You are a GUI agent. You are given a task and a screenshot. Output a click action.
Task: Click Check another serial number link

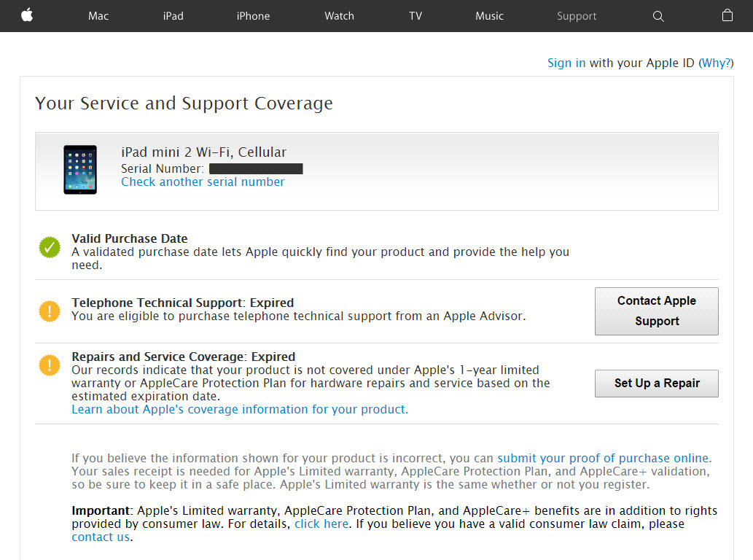pos(203,182)
